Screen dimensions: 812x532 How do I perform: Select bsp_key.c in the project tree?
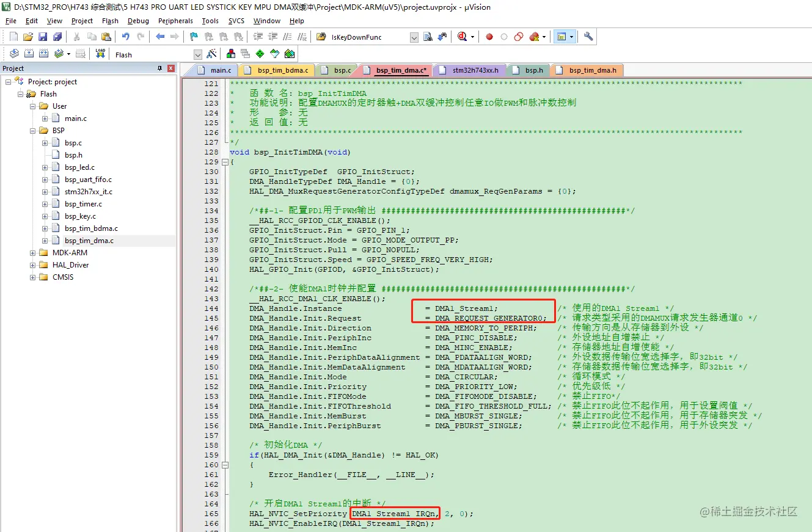tap(80, 216)
